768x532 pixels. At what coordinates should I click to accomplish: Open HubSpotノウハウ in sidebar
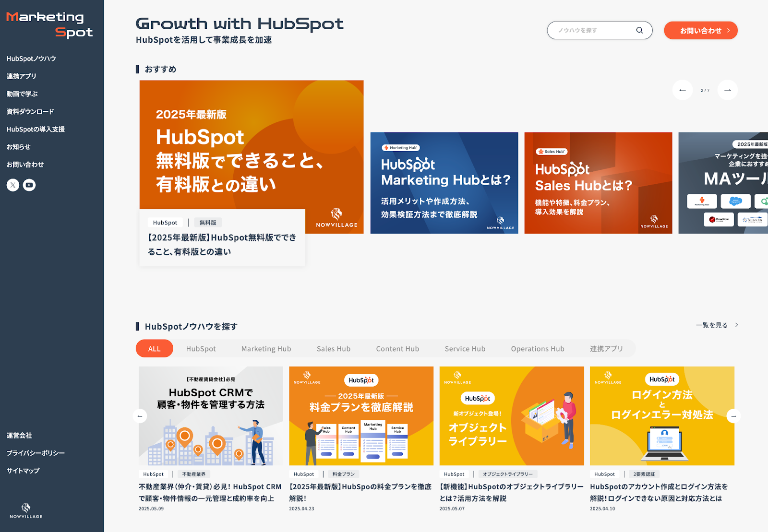point(31,59)
